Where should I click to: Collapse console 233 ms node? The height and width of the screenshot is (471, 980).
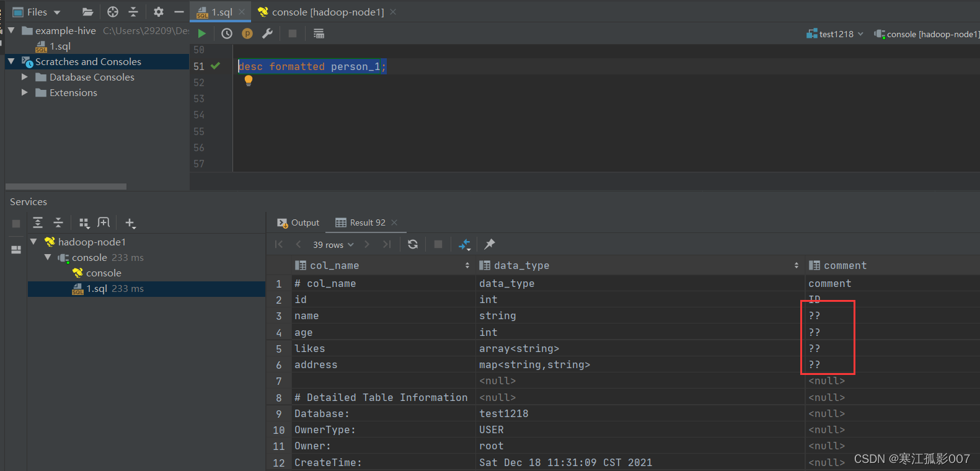pos(48,257)
